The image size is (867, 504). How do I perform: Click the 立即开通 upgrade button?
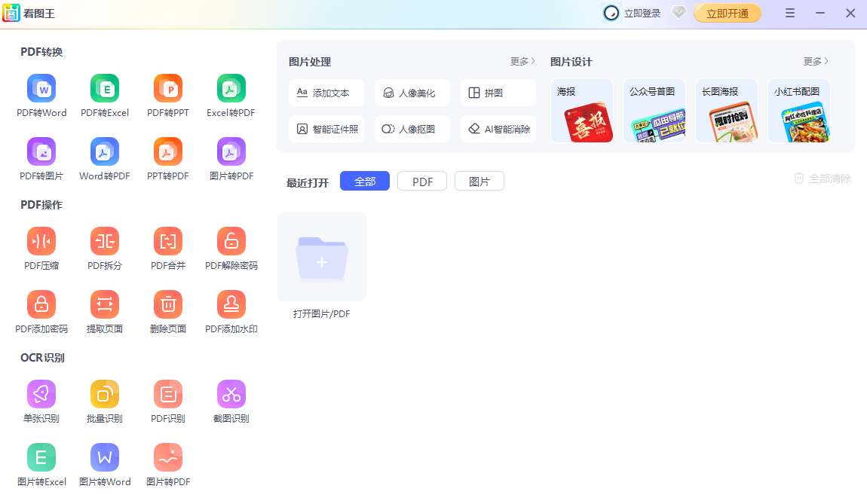[x=727, y=13]
